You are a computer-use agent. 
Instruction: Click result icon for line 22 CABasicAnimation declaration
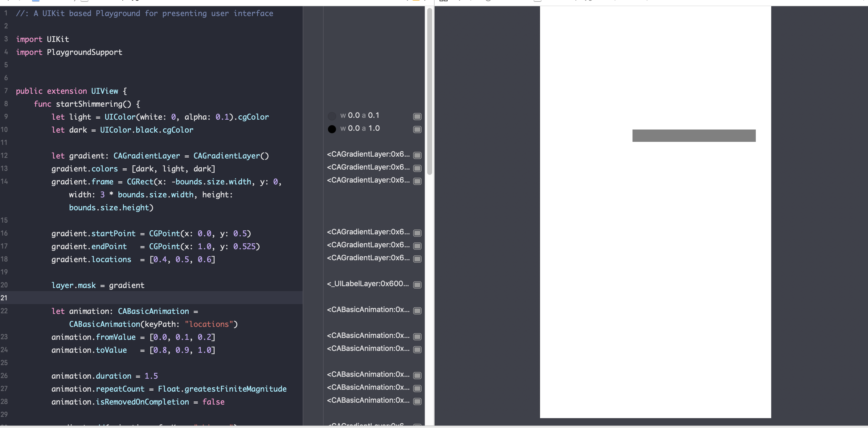coord(417,311)
